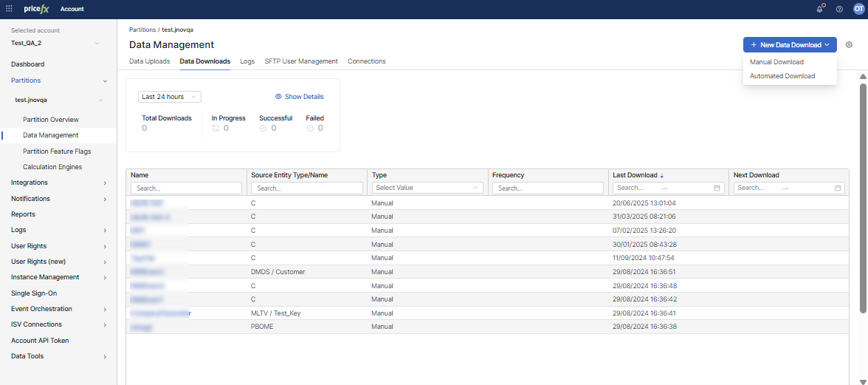Open the OT user avatar menu
The width and height of the screenshot is (868, 385).
pos(858,9)
